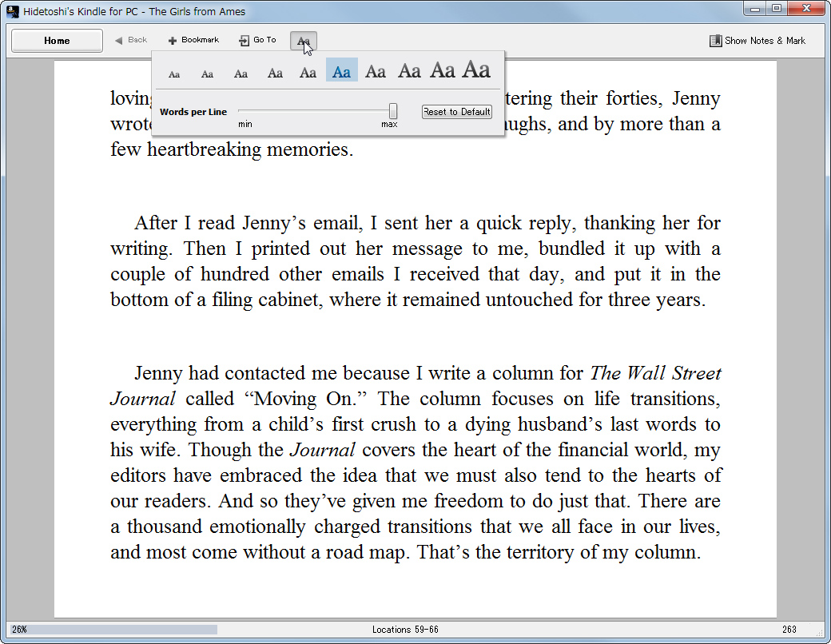The height and width of the screenshot is (644, 831).
Task: Click the 'Words per Line' label
Action: point(193,112)
